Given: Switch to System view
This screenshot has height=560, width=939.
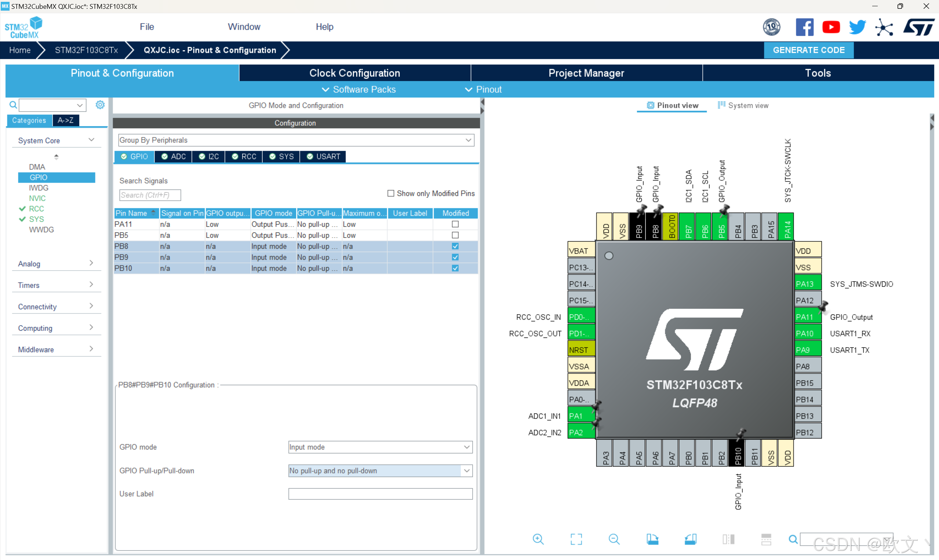Looking at the screenshot, I should pos(743,105).
